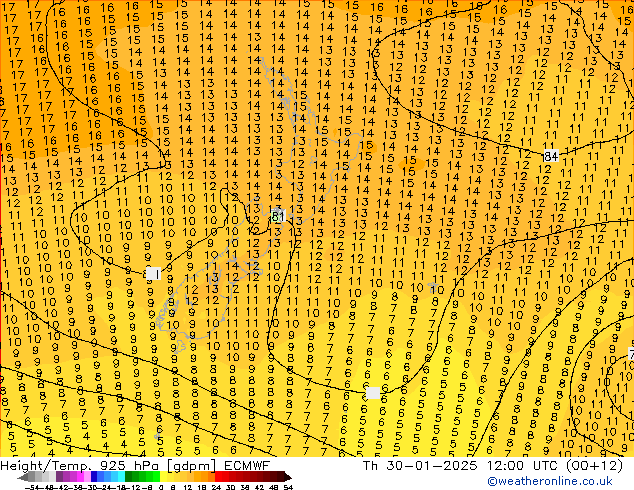Select the yellow legend swatch above 0

coord(163,477)
